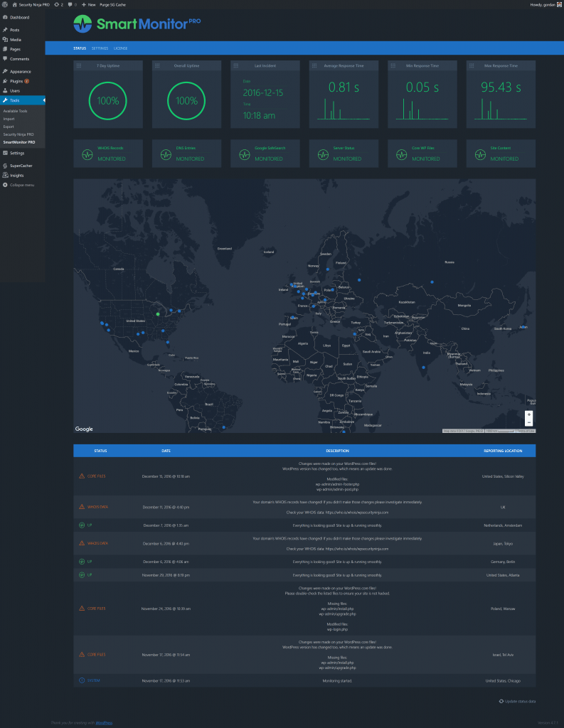
Task: Open the Import submenu item
Action: click(x=9, y=119)
